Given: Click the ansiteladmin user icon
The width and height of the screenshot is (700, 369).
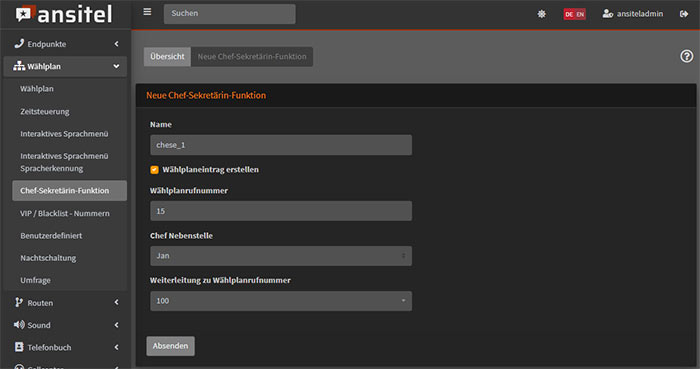Looking at the screenshot, I should click(x=608, y=14).
